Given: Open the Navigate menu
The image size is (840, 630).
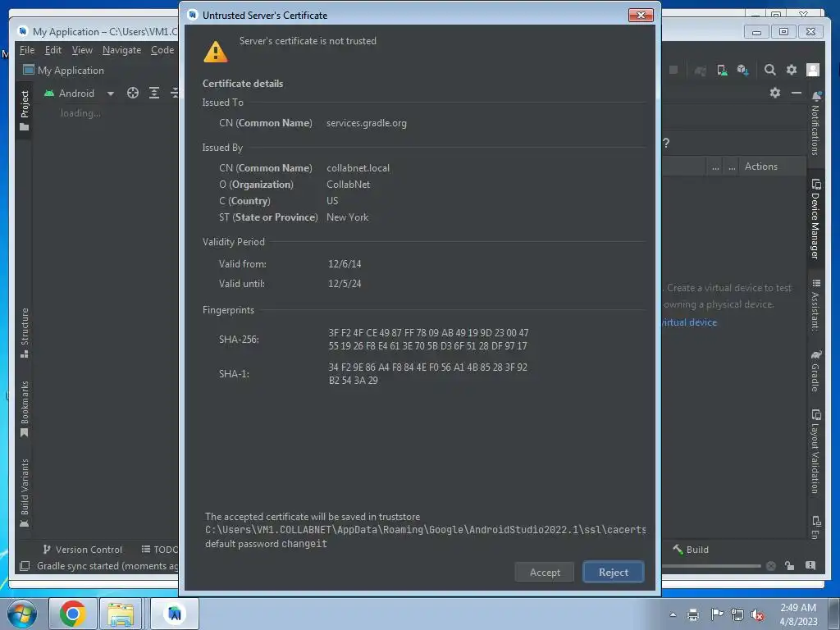Looking at the screenshot, I should click(121, 50).
